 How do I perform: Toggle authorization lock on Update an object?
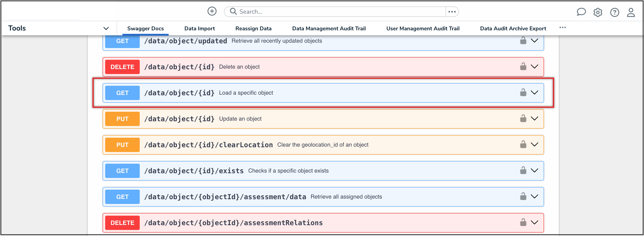523,118
